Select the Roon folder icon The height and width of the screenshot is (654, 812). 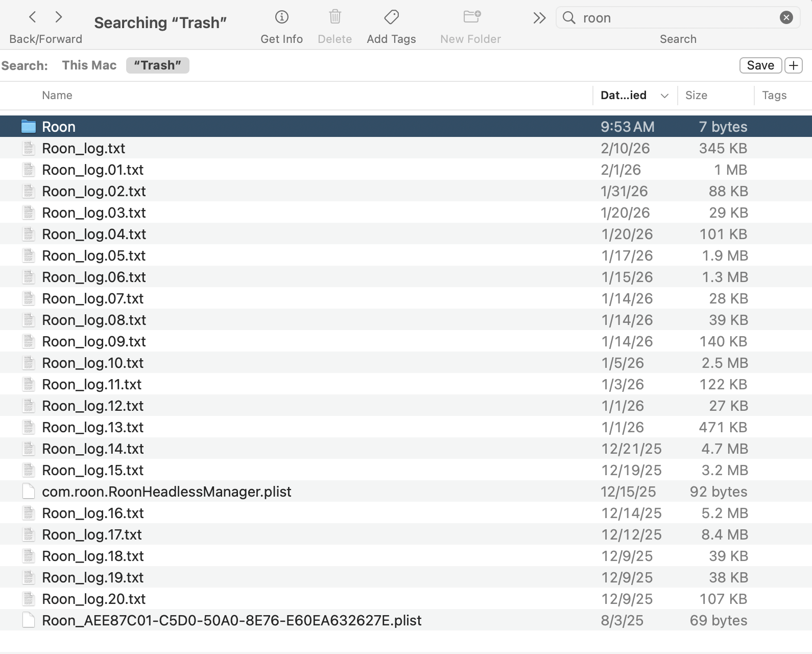(29, 127)
